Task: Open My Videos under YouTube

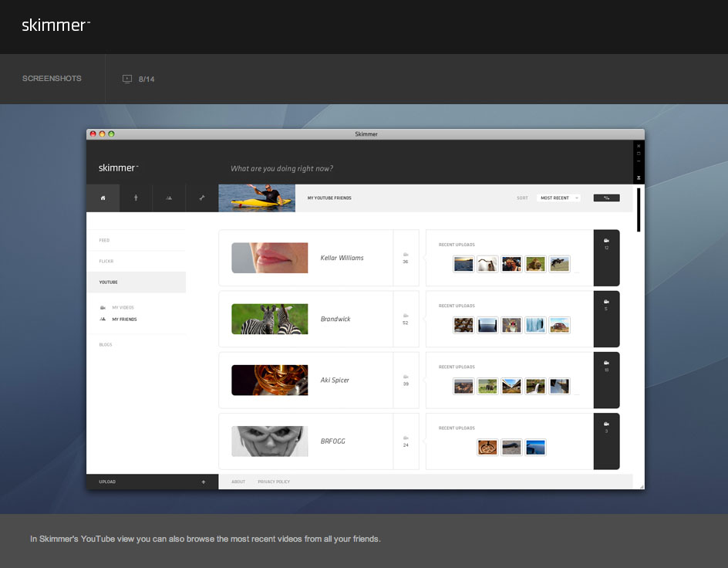Action: (x=123, y=307)
